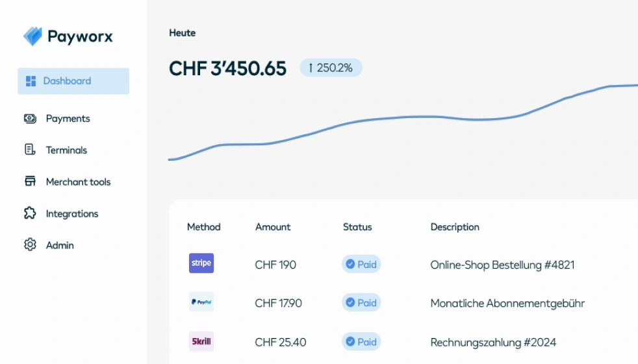Click the 250.2% growth badge
Screen dimensions: 638x364
point(331,68)
